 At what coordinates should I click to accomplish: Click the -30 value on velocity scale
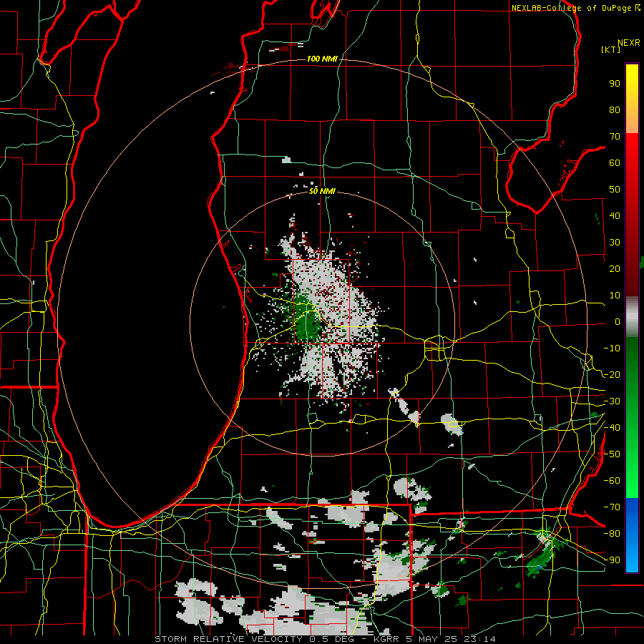pyautogui.click(x=612, y=401)
